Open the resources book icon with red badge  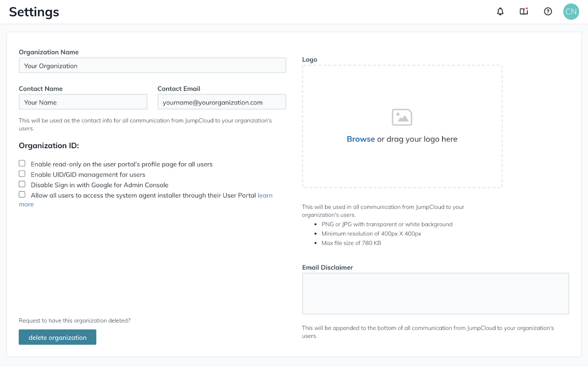click(x=523, y=12)
